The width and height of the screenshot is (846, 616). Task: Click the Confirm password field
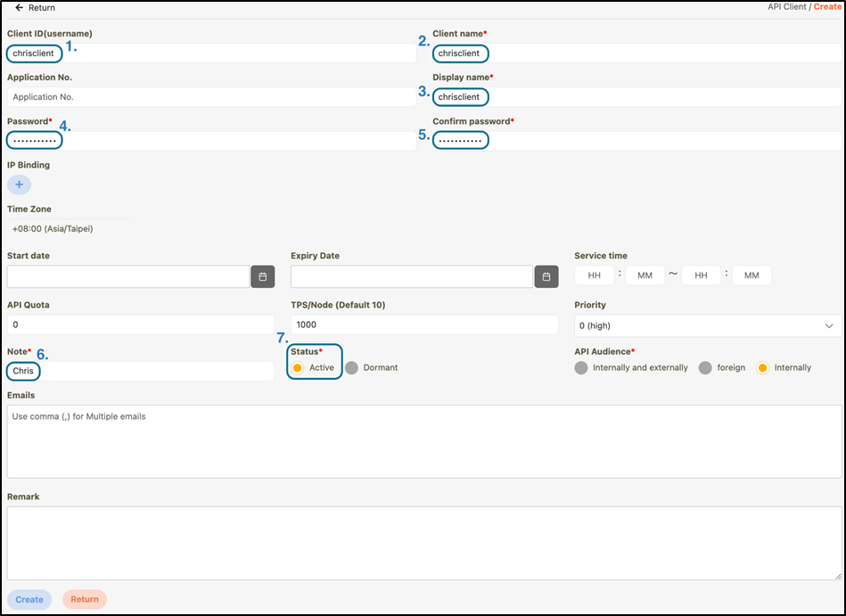(x=636, y=141)
